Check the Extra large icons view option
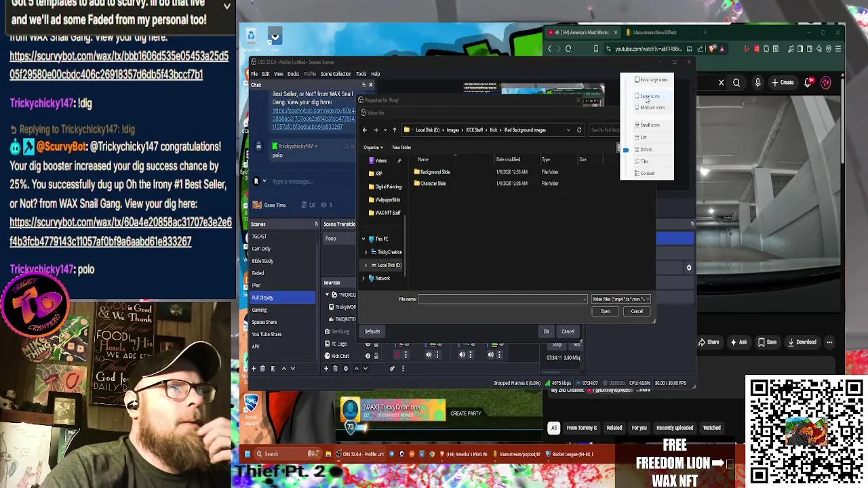The height and width of the screenshot is (488, 868). (x=651, y=80)
